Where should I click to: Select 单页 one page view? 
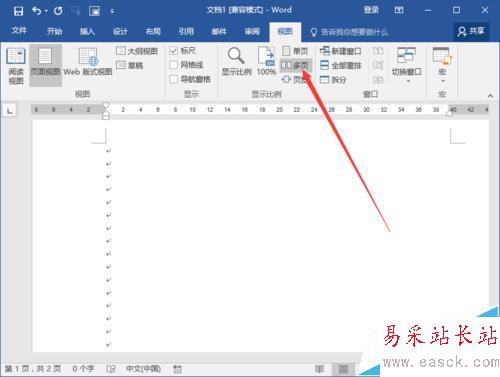(x=295, y=51)
